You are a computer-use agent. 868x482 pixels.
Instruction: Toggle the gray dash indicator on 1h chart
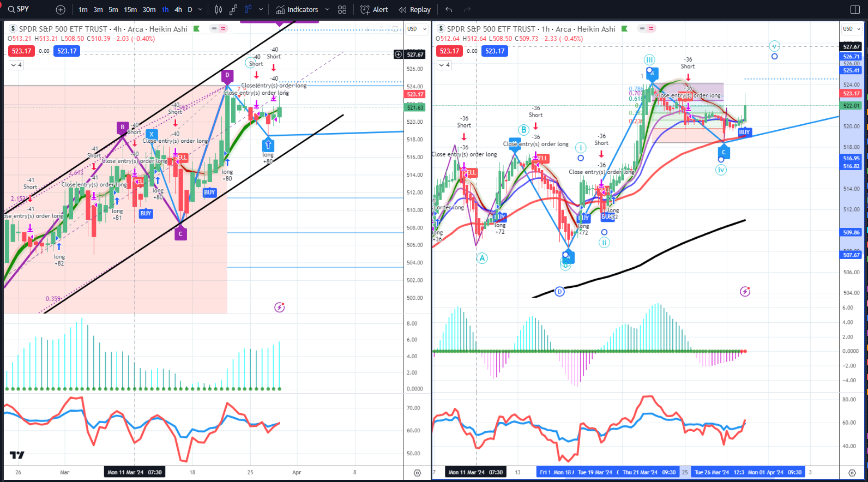(x=642, y=28)
